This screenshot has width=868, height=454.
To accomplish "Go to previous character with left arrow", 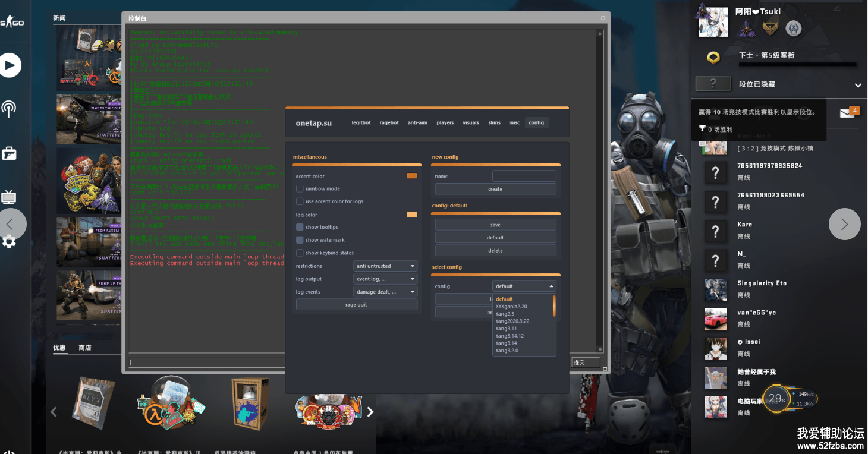I will 12,224.
